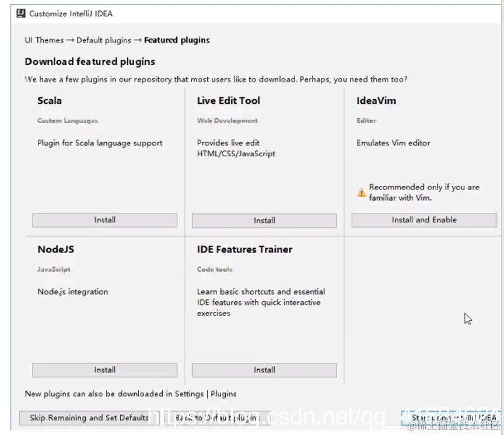Select Featured plugins breadcrumb step

(x=177, y=40)
